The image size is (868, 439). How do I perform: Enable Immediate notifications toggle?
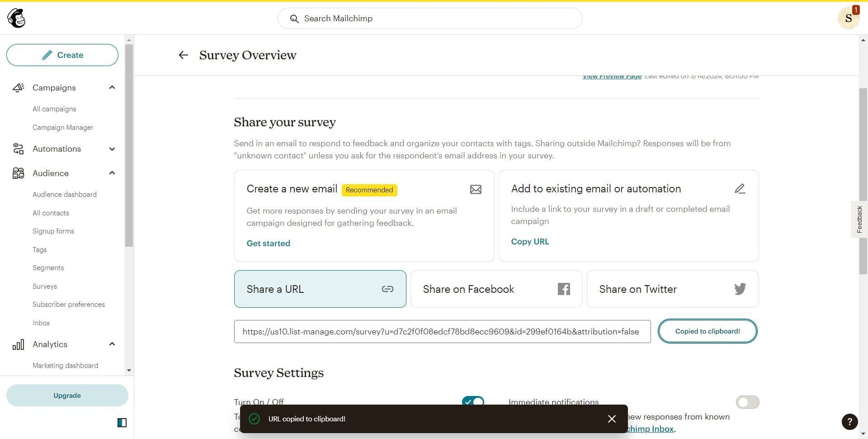tap(748, 402)
